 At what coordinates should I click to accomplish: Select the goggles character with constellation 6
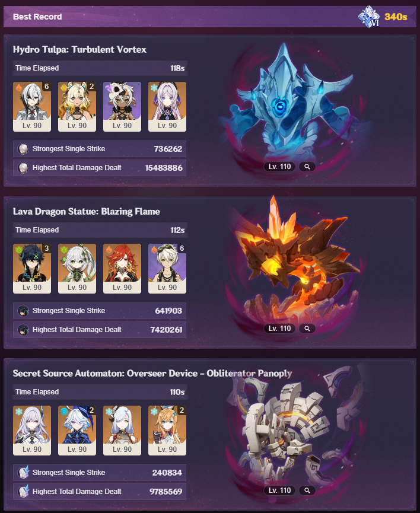(x=167, y=269)
